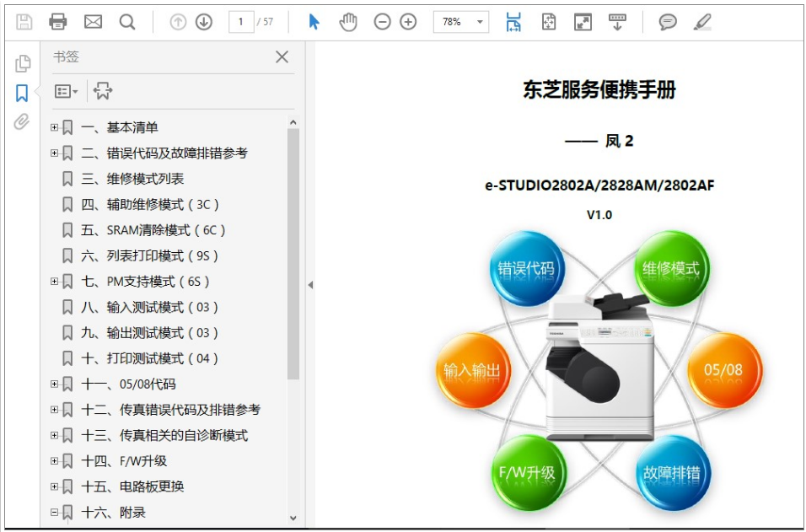Select bookmark 十三、传真相关的自诊断模式

point(164,435)
